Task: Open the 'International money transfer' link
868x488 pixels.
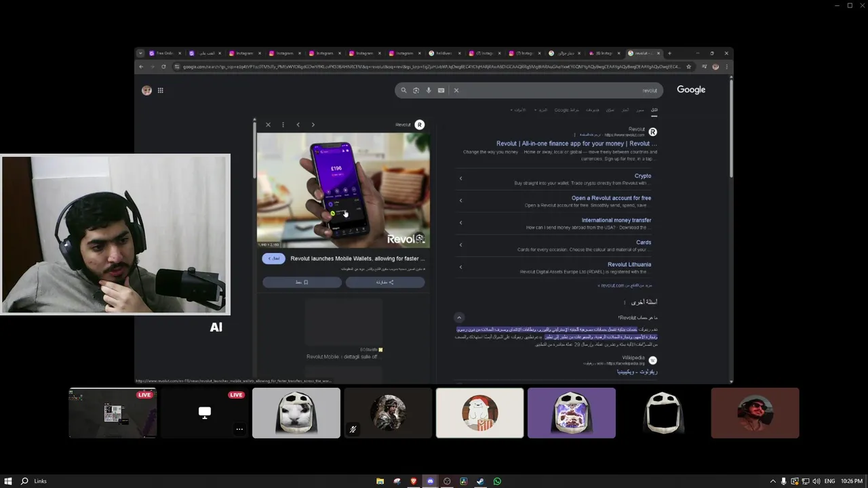Action: click(616, 220)
